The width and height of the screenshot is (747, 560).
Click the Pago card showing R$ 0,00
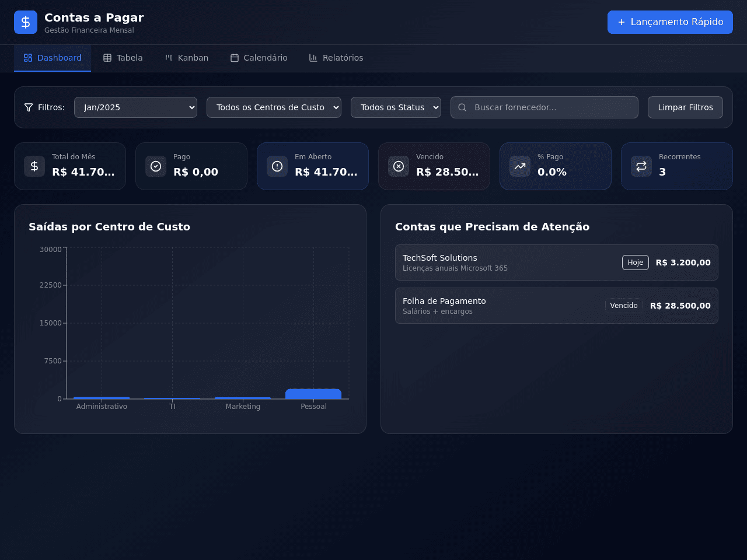pos(191,166)
